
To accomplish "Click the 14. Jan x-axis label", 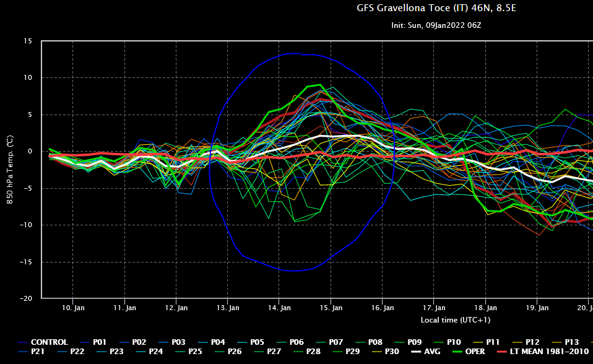I will point(280,308).
